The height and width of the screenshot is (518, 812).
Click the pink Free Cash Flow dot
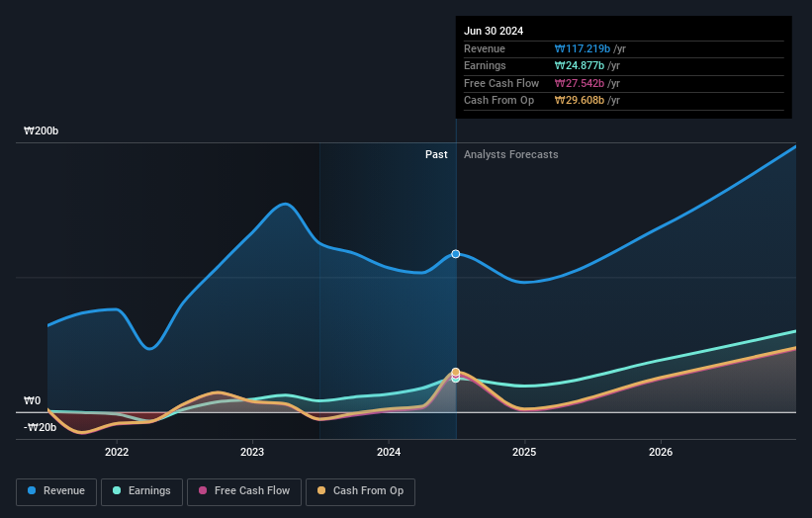tap(203, 490)
